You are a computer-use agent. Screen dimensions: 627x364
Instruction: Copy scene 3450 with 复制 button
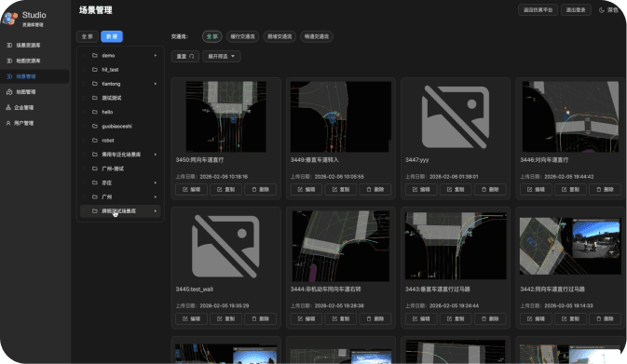226,189
